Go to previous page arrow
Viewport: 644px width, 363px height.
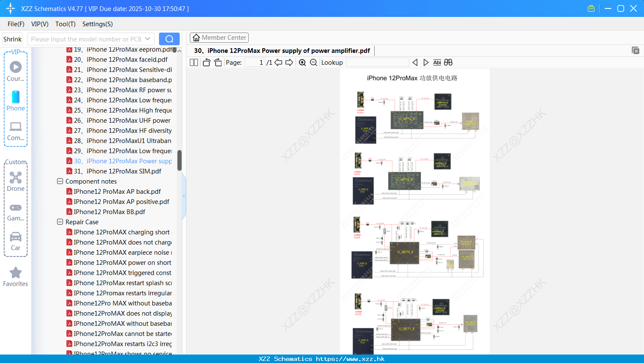(x=278, y=63)
